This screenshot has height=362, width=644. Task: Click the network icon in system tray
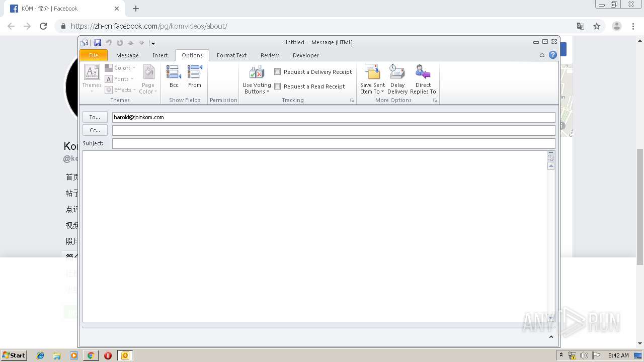572,355
